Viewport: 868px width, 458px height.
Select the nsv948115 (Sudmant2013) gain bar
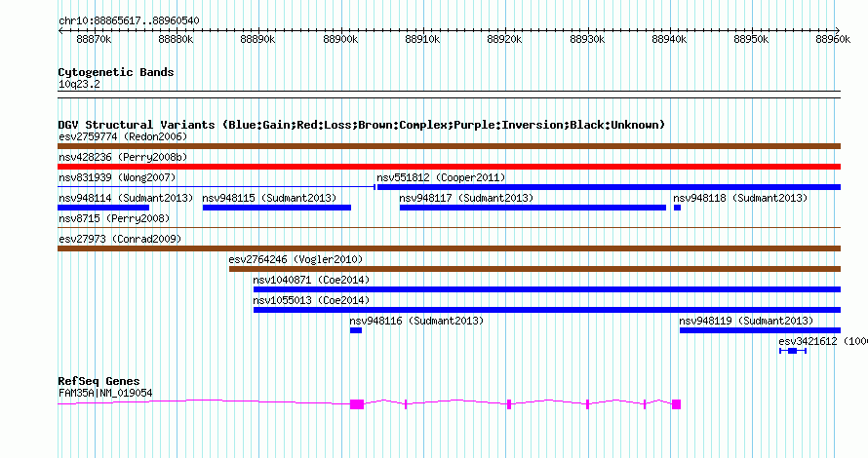pos(277,208)
